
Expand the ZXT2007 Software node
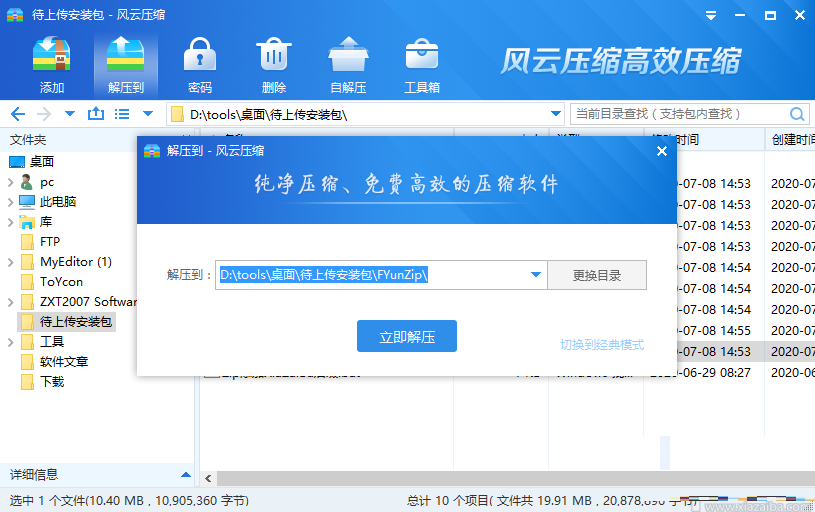(10, 303)
